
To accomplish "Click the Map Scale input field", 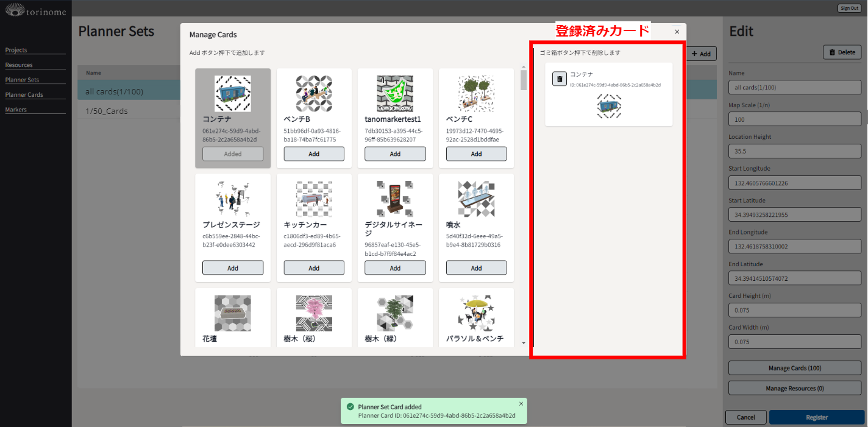I will tap(795, 119).
